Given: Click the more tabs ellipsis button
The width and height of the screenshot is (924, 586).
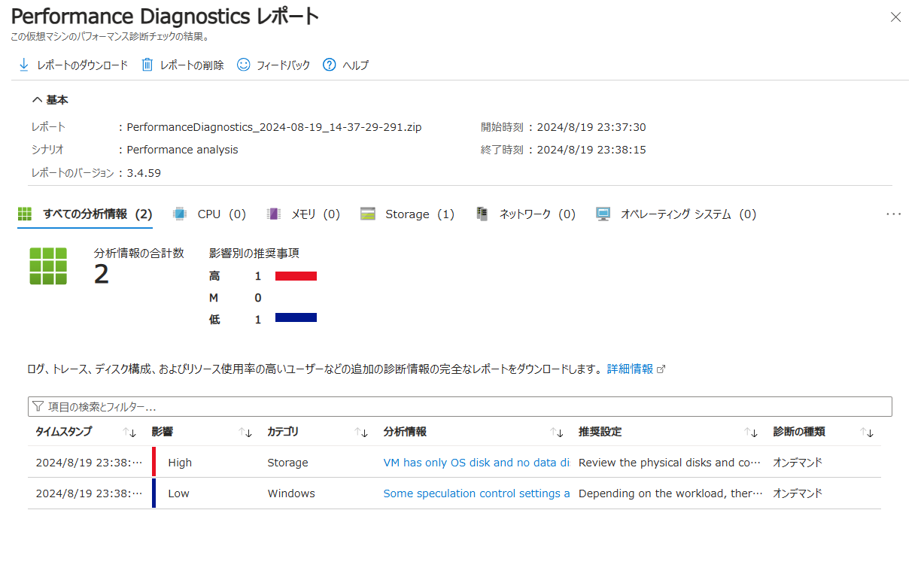Looking at the screenshot, I should (893, 214).
